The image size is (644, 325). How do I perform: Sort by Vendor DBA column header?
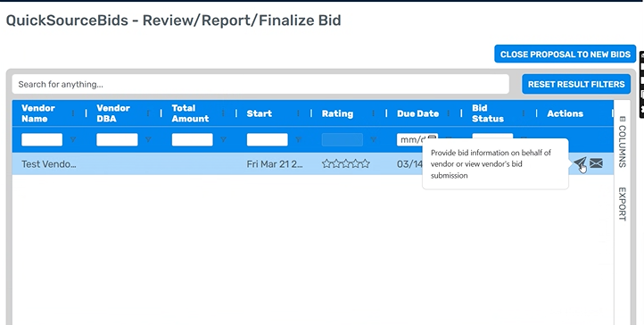[113, 113]
